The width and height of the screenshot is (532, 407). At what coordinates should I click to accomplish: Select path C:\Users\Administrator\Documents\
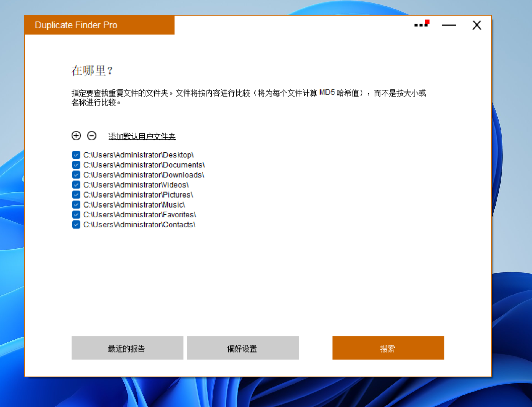point(144,165)
